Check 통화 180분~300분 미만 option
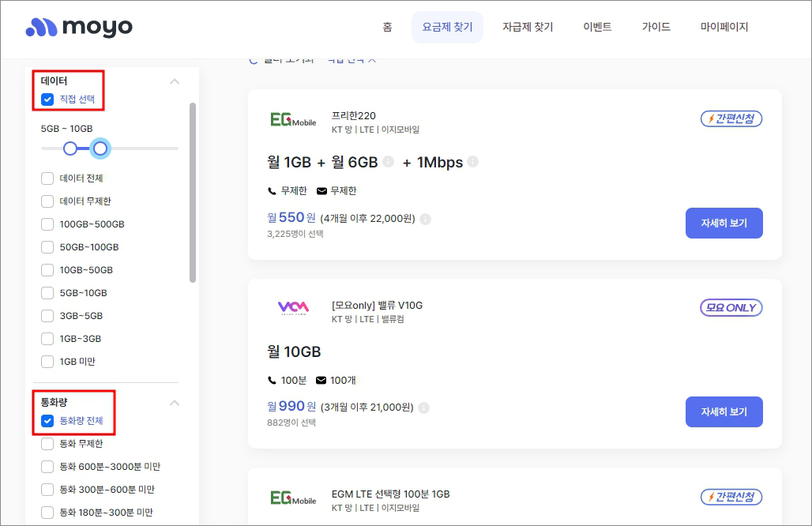 coord(47,513)
